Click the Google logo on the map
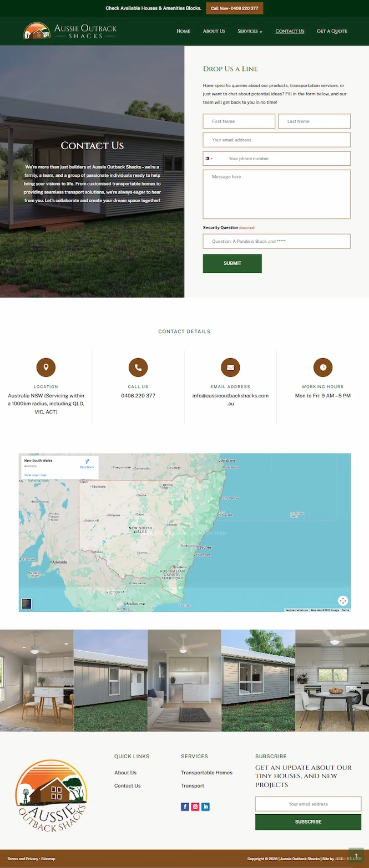This screenshot has height=868, width=369. click(185, 605)
